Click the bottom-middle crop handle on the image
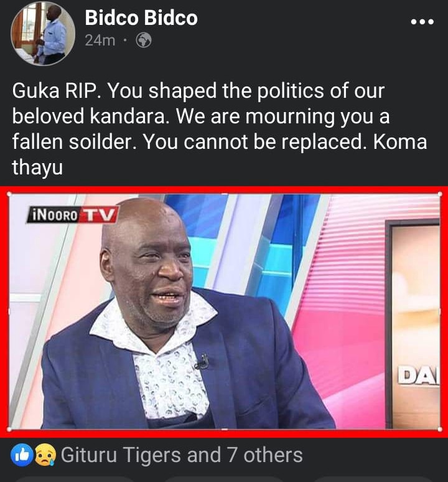 tap(225, 429)
